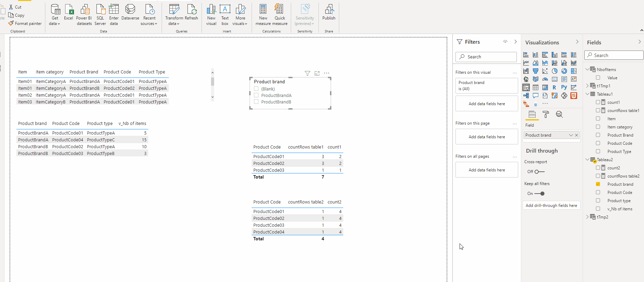Viewport: 644px width, 282px height.
Task: Toggle Cross-report drill through switch
Action: 539,172
